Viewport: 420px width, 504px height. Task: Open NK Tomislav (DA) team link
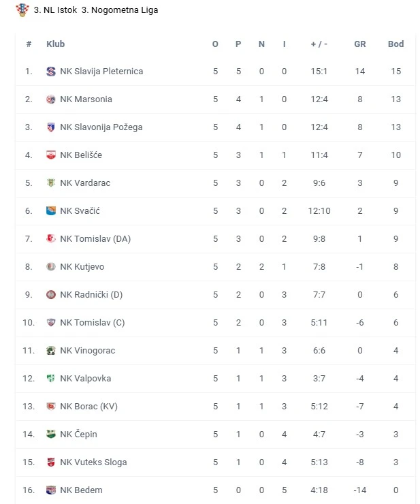[95, 239]
